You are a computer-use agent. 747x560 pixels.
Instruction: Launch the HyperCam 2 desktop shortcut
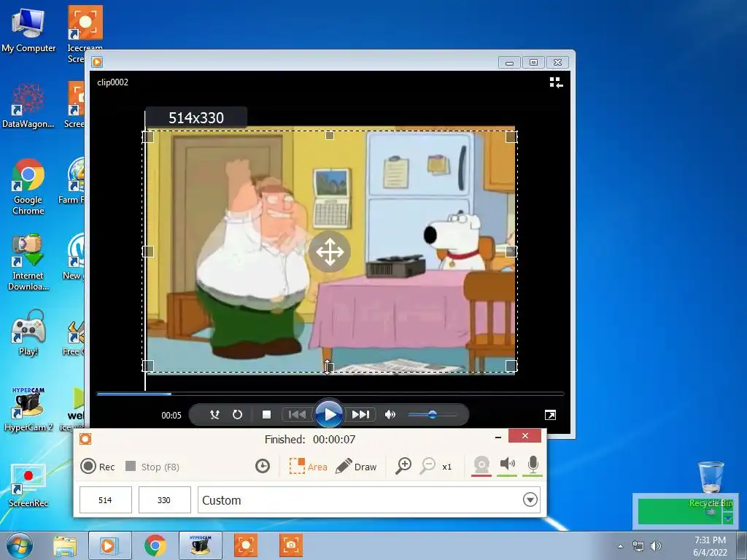pos(28,408)
